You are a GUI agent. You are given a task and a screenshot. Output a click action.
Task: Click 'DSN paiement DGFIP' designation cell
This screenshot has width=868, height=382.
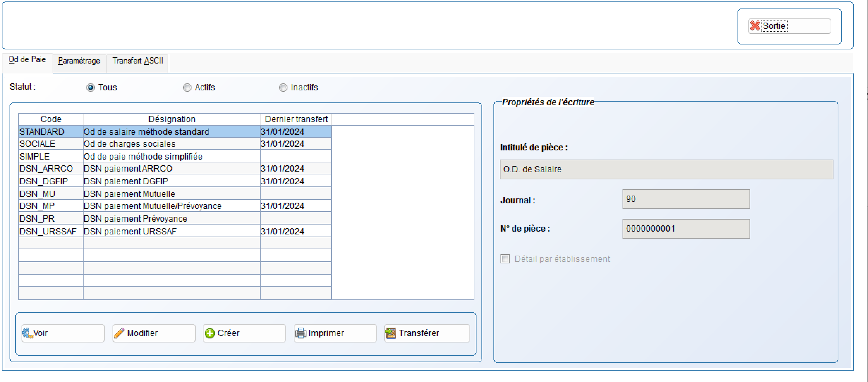click(172, 181)
